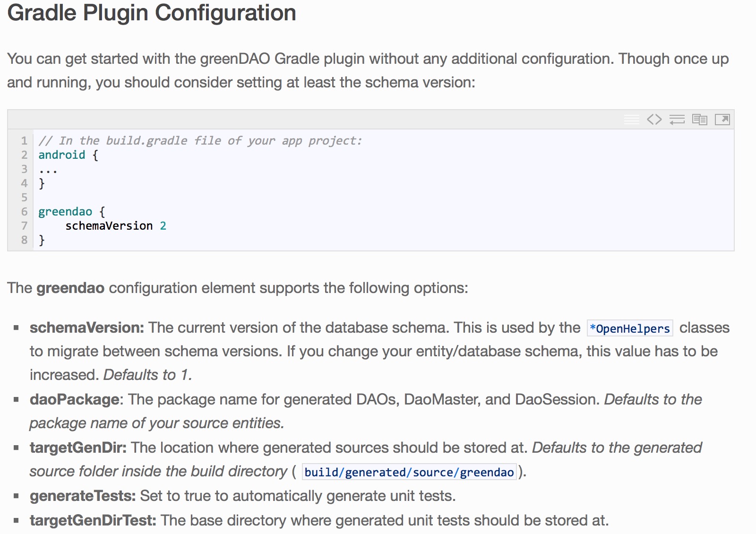
Task: Click the bold 'targetGenDirTest:' option term
Action: click(x=93, y=520)
